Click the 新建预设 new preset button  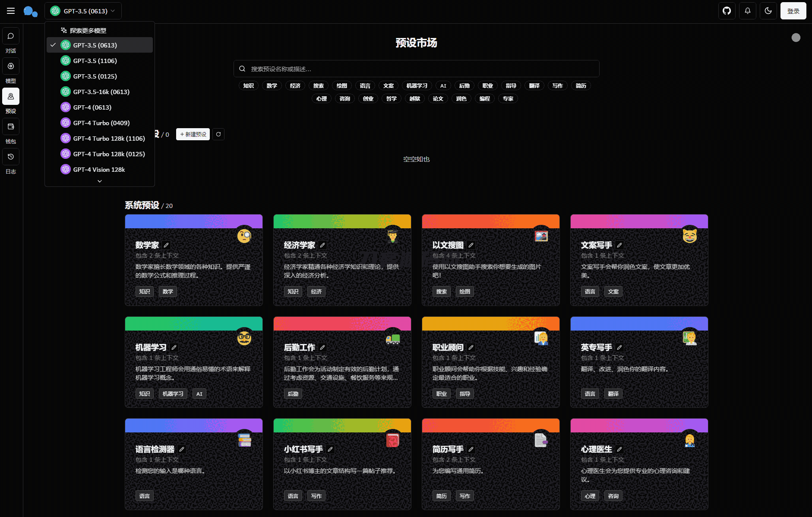coord(193,134)
